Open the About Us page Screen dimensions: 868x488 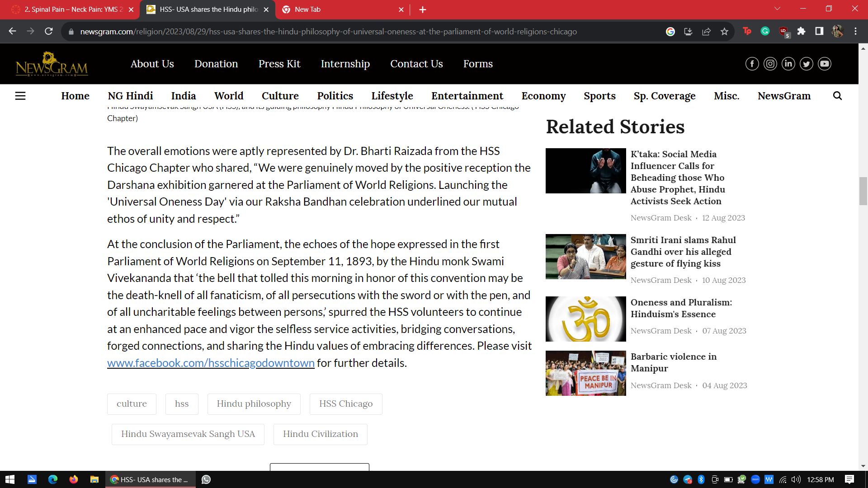coord(152,64)
